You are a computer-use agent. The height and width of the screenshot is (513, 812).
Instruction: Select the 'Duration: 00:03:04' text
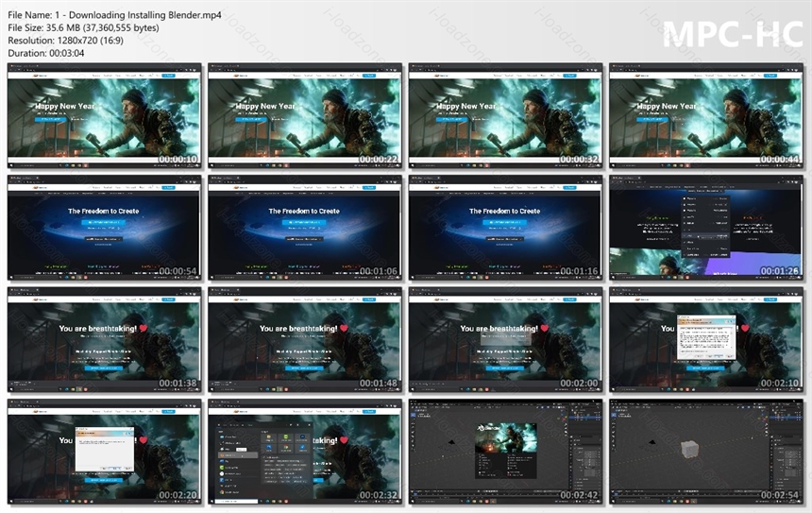[x=46, y=53]
